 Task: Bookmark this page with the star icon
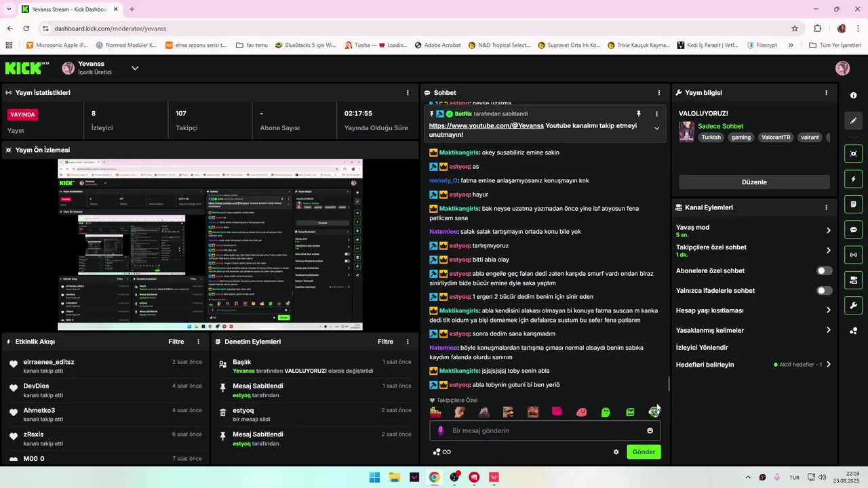[795, 28]
